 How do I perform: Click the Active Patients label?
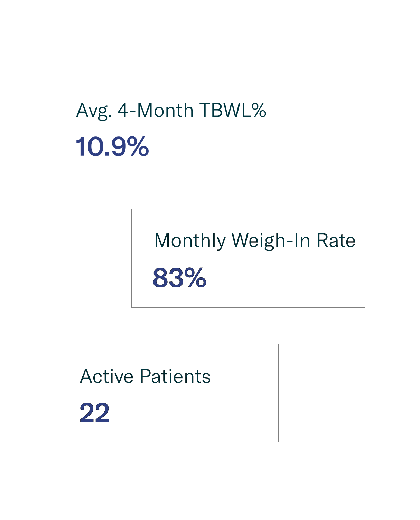point(145,376)
